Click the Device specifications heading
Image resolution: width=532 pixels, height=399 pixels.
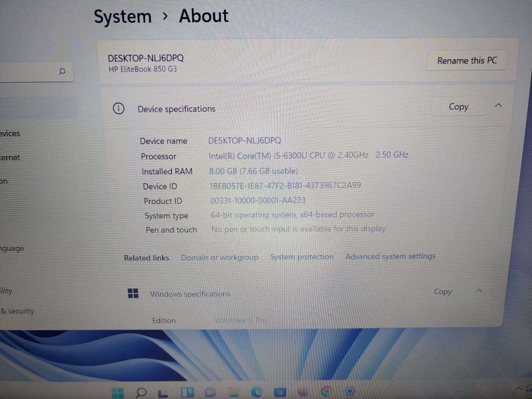177,109
